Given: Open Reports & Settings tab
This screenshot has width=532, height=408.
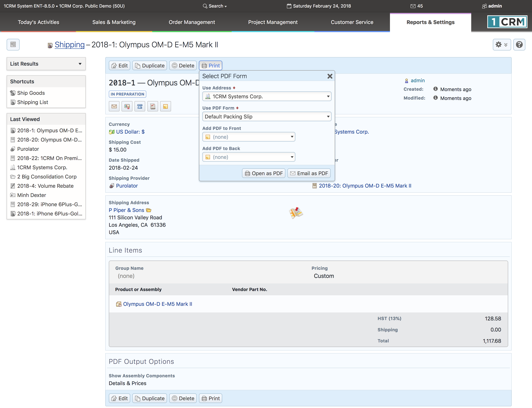Looking at the screenshot, I should click(x=430, y=22).
